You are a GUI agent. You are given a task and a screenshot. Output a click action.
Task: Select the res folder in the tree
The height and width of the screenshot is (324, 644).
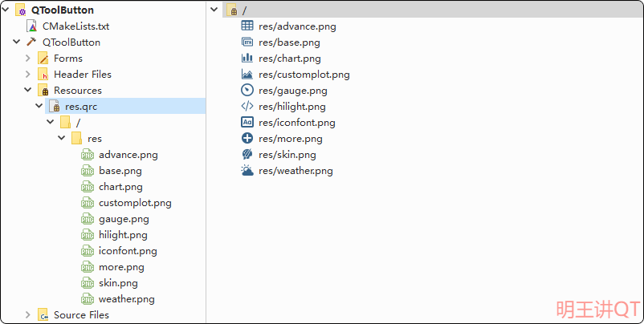tap(95, 139)
